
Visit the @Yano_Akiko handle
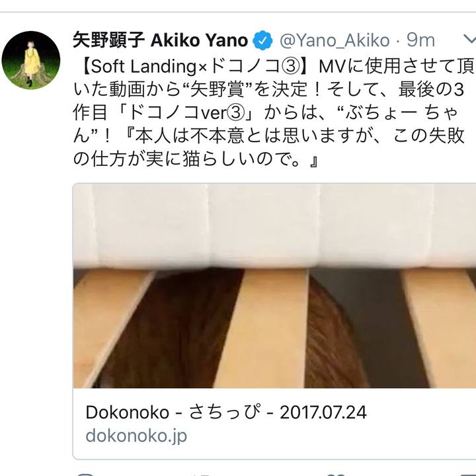pyautogui.click(x=335, y=40)
